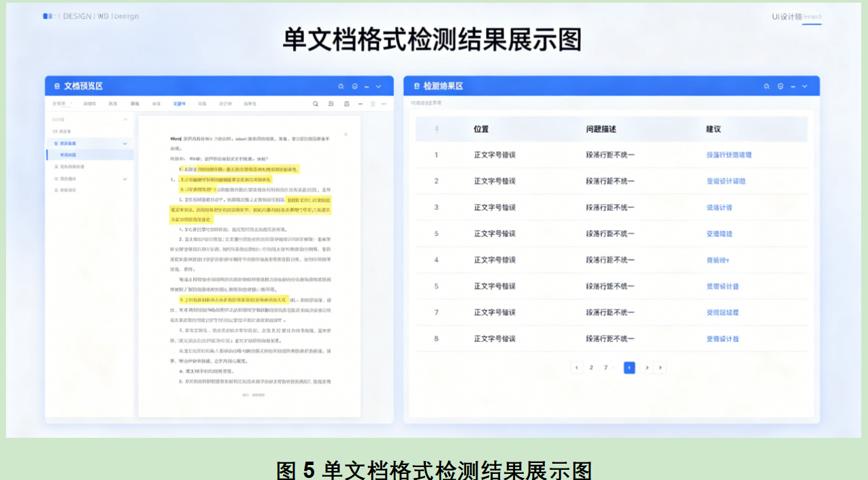Click the 问题描述 column header
Viewport: 868px width, 480px height.
click(x=601, y=129)
